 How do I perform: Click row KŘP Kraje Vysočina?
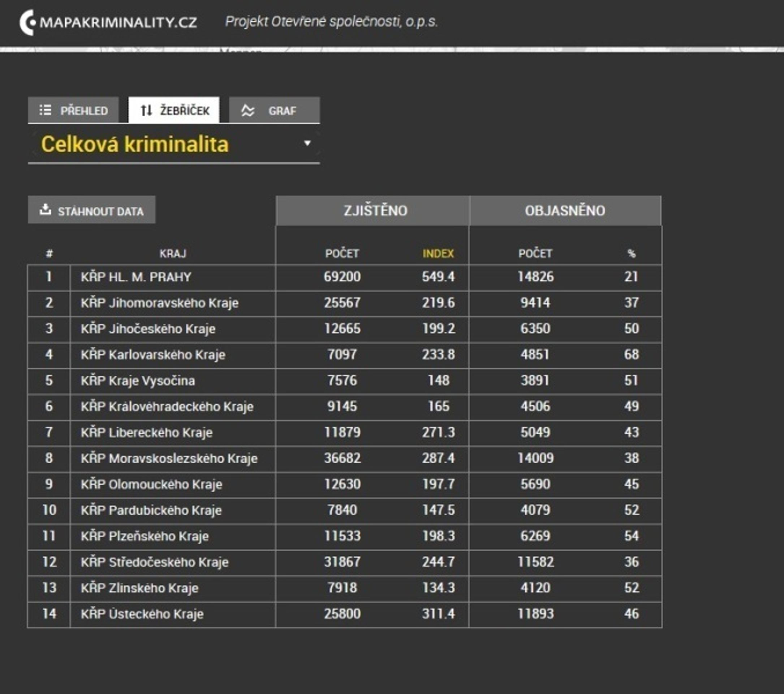344,381
